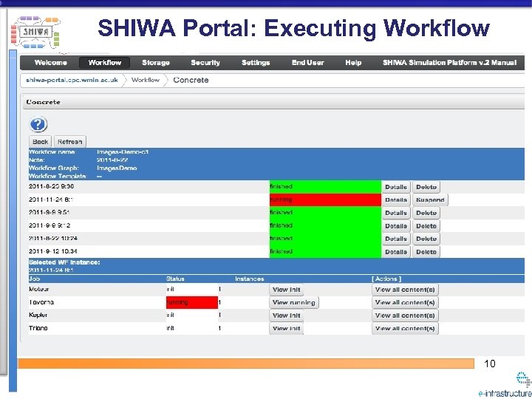
Task: Click the Kepler job name
Action: point(38,315)
